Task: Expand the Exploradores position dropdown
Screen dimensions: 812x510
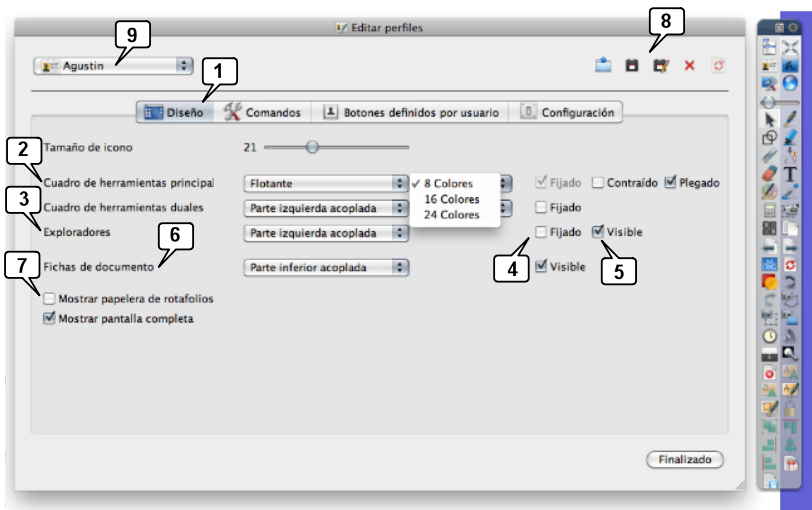Action: point(328,233)
